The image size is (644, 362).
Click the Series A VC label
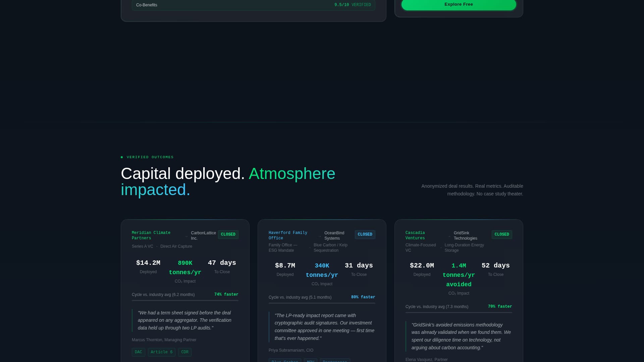(143, 246)
